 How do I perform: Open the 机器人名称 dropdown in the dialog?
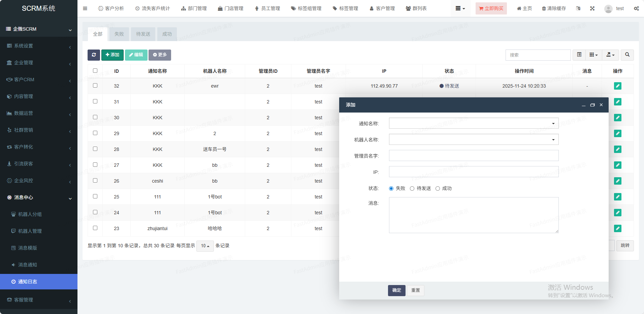(474, 139)
